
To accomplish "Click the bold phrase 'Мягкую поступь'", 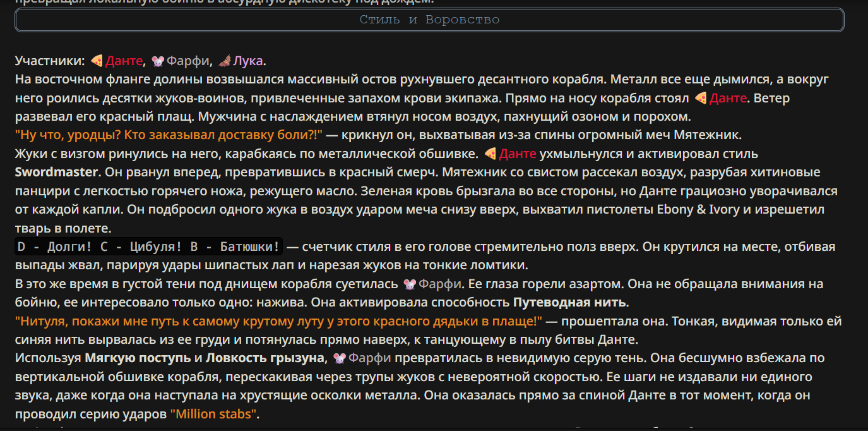I will tap(138, 358).
